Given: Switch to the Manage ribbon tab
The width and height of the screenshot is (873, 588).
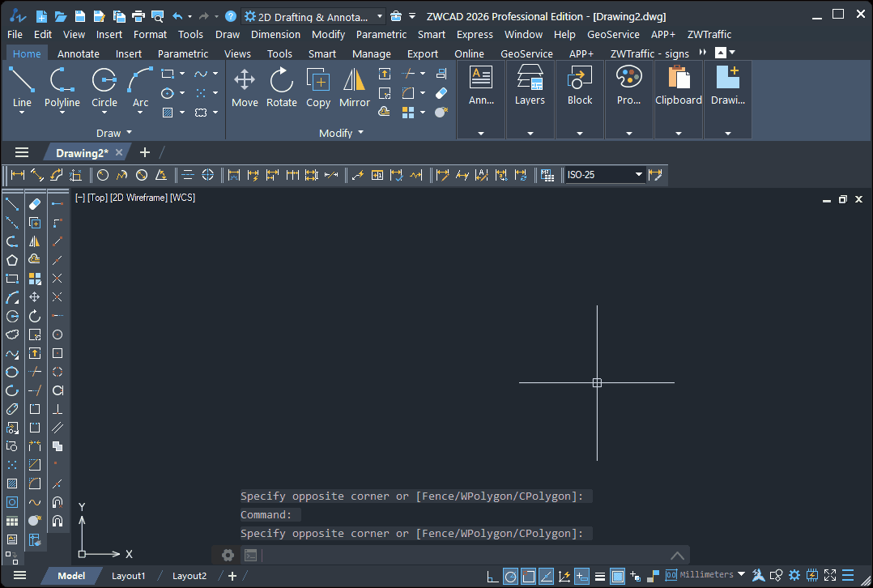Looking at the screenshot, I should point(372,54).
